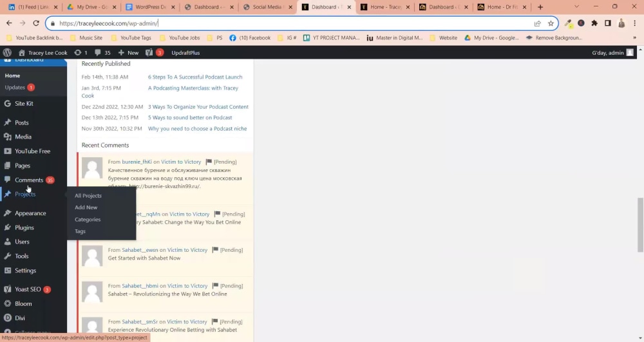
Task: Open the G'day, admin account menu
Action: click(613, 53)
